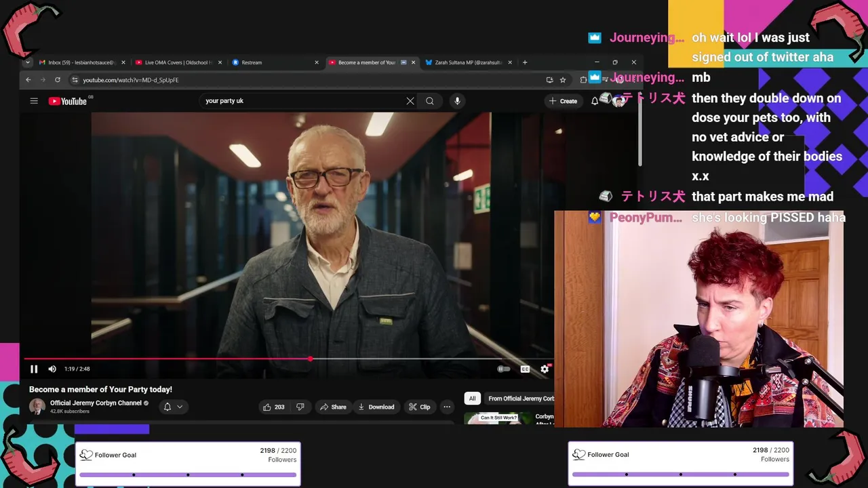Click the '42.8K subscribers' text
The height and width of the screenshot is (488, 868).
(x=70, y=411)
